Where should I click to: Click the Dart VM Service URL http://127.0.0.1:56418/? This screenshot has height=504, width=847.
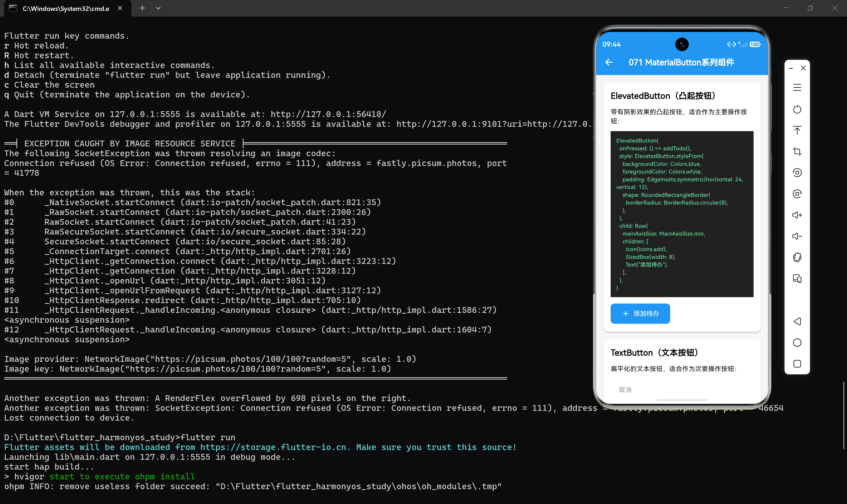pos(328,114)
